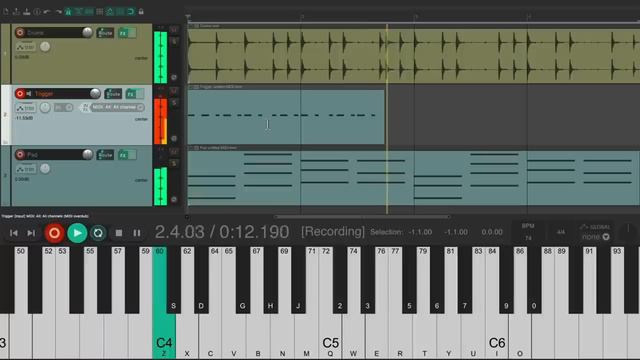Toggle record arm on Trigger track
Screen dimensions: 640x360
20,93
